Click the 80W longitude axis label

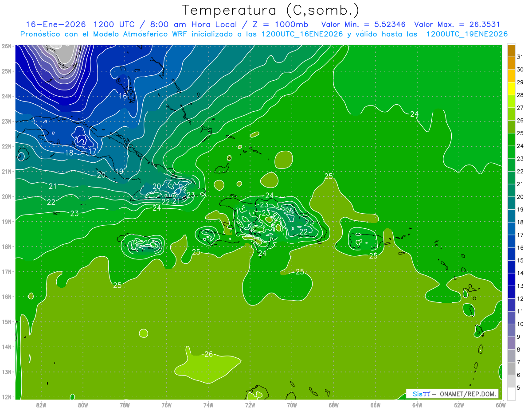[82, 404]
